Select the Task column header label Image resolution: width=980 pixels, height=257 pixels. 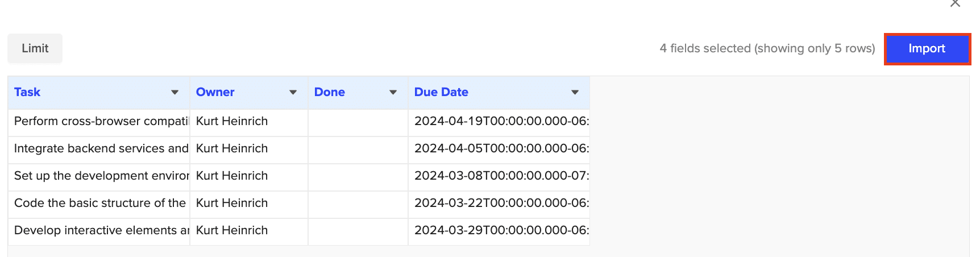(x=27, y=92)
